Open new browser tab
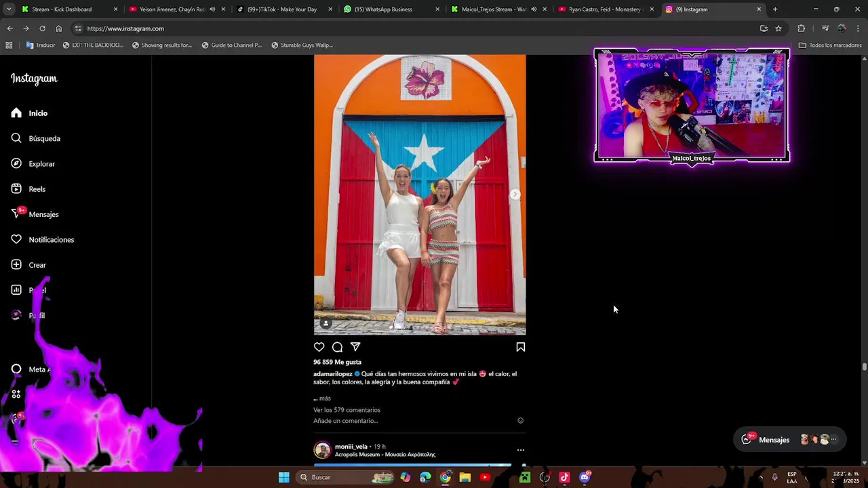Image resolution: width=868 pixels, height=488 pixels. pyautogui.click(x=775, y=9)
